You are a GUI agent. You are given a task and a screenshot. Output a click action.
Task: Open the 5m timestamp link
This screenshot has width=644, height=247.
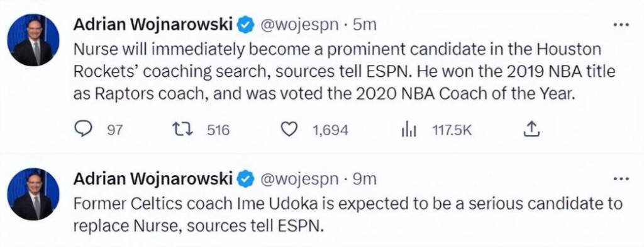(364, 26)
